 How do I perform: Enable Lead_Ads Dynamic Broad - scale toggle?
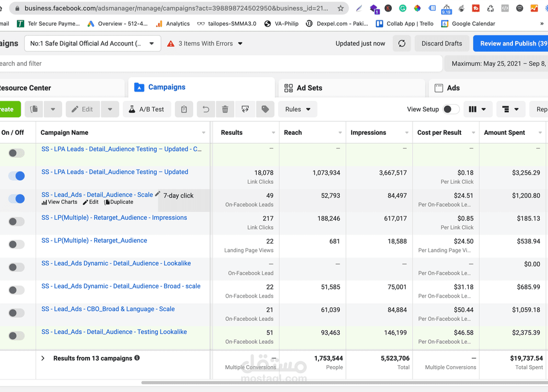[x=16, y=290]
